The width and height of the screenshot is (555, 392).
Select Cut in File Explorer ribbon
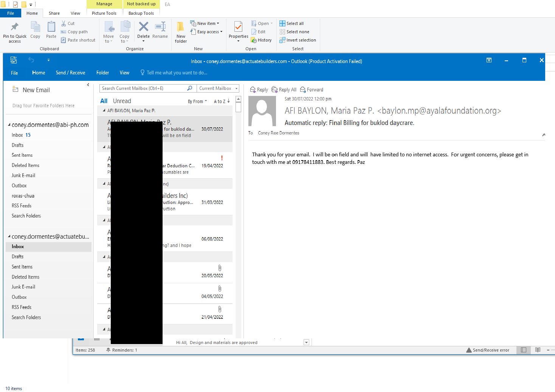coord(68,23)
